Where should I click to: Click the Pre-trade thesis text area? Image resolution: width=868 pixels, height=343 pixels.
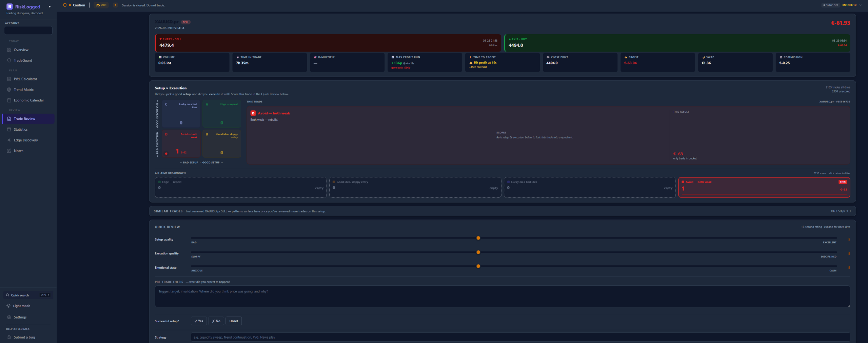click(x=502, y=297)
